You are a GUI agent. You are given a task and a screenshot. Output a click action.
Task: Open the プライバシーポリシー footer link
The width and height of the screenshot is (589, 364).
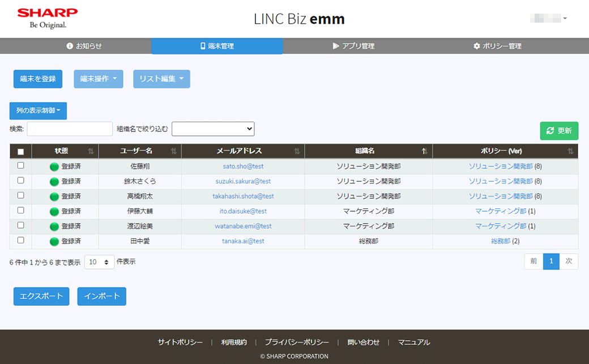pos(297,342)
